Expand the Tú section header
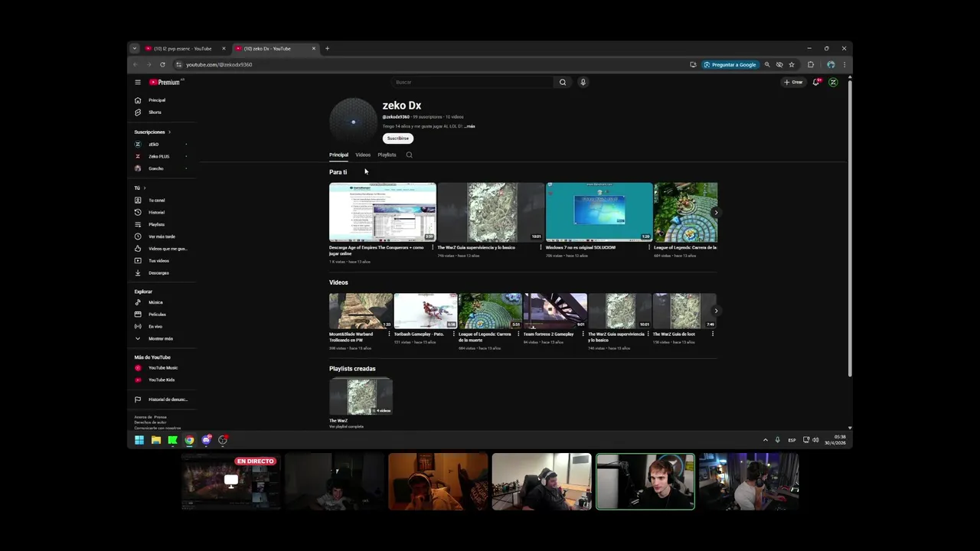This screenshot has height=551, width=980. [x=139, y=187]
